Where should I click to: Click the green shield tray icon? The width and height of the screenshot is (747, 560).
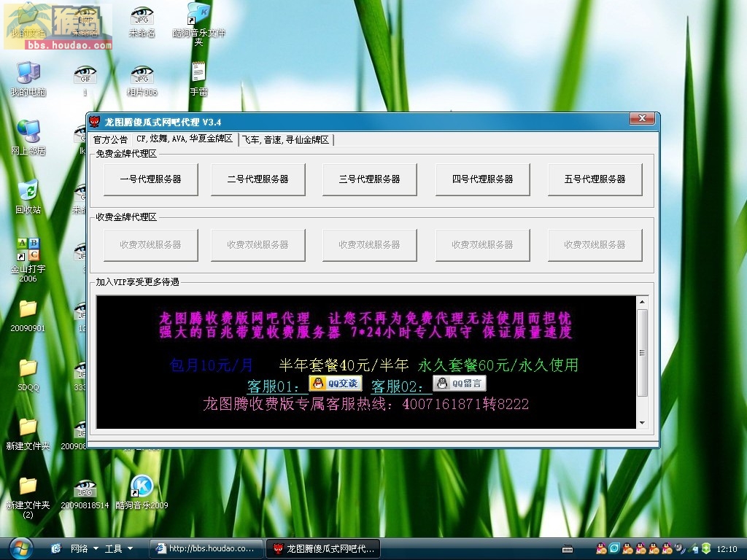point(706,548)
